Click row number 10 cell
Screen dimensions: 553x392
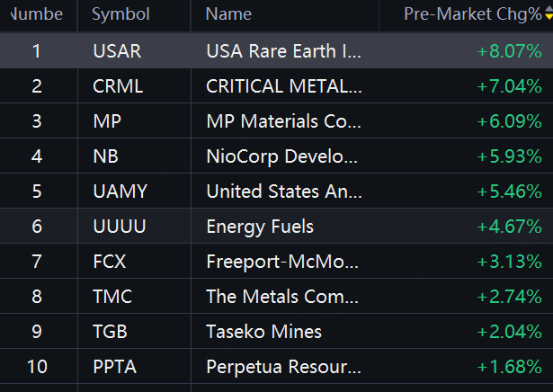[37, 367]
